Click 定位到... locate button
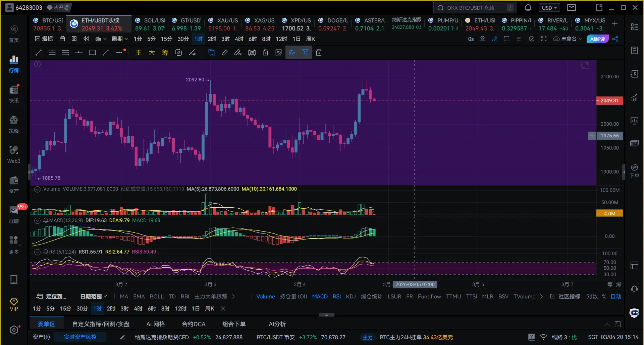Screen dimensions: 644x345 coord(52,296)
